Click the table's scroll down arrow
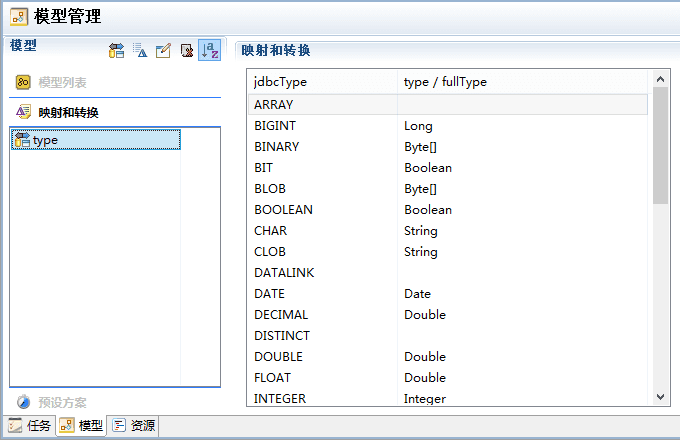This screenshot has height=440, width=680. pyautogui.click(x=660, y=397)
